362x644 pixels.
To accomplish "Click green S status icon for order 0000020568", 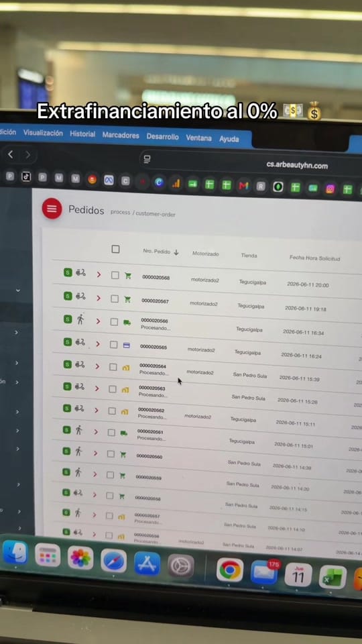I will click(x=68, y=272).
